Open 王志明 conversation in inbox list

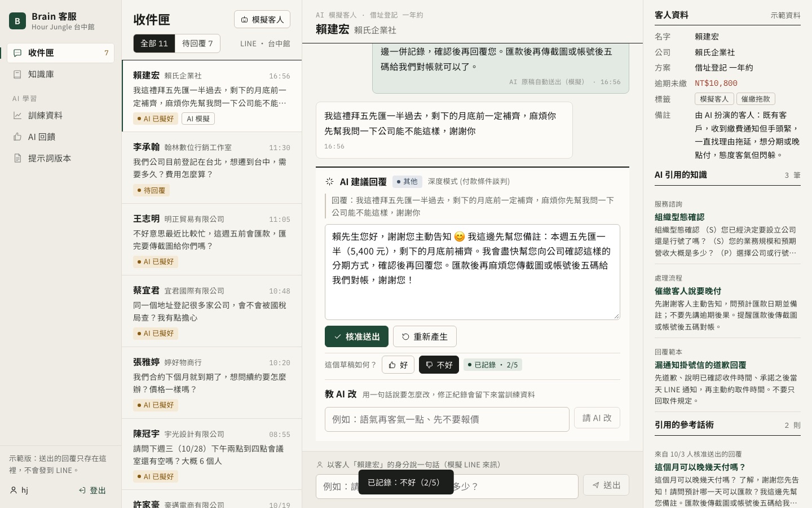click(x=212, y=239)
